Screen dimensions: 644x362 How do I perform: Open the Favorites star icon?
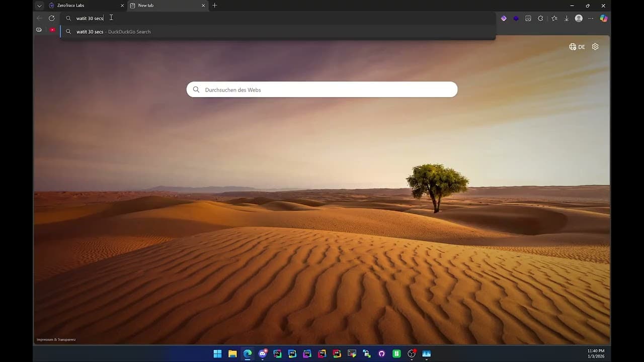(554, 18)
